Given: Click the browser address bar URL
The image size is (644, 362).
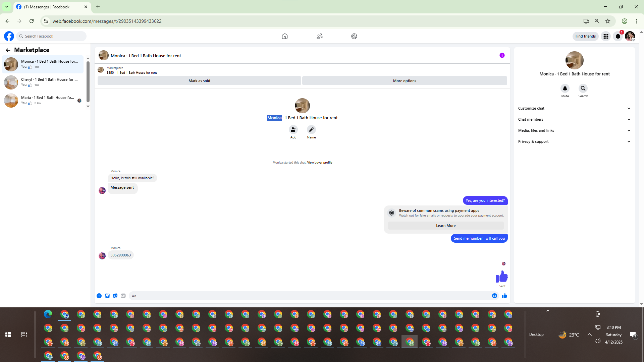Looking at the screenshot, I should tap(107, 21).
